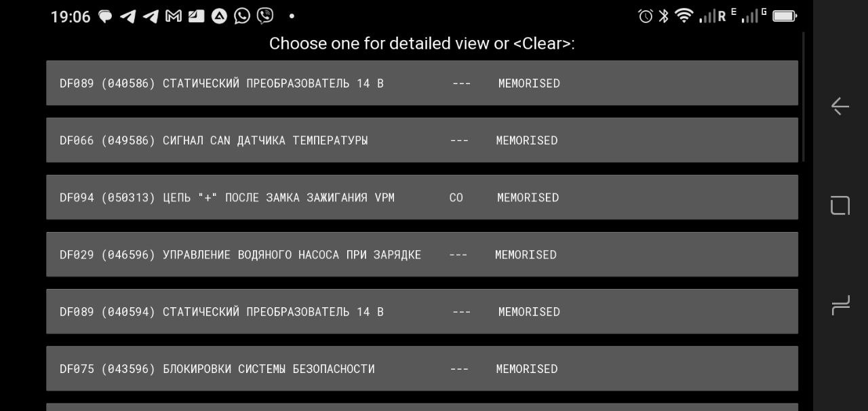Tap the Android home navigation button
Viewport: 868px width, 411px height.
click(840, 206)
